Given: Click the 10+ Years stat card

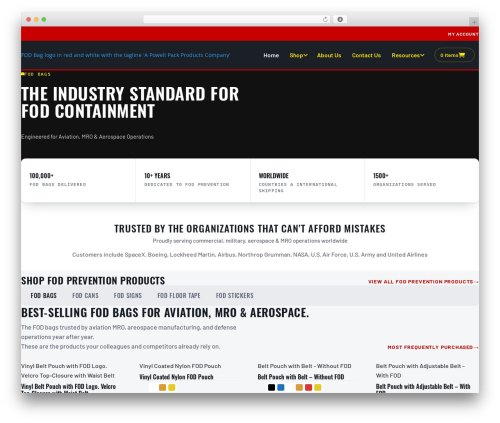Looking at the screenshot, I should coord(193,180).
